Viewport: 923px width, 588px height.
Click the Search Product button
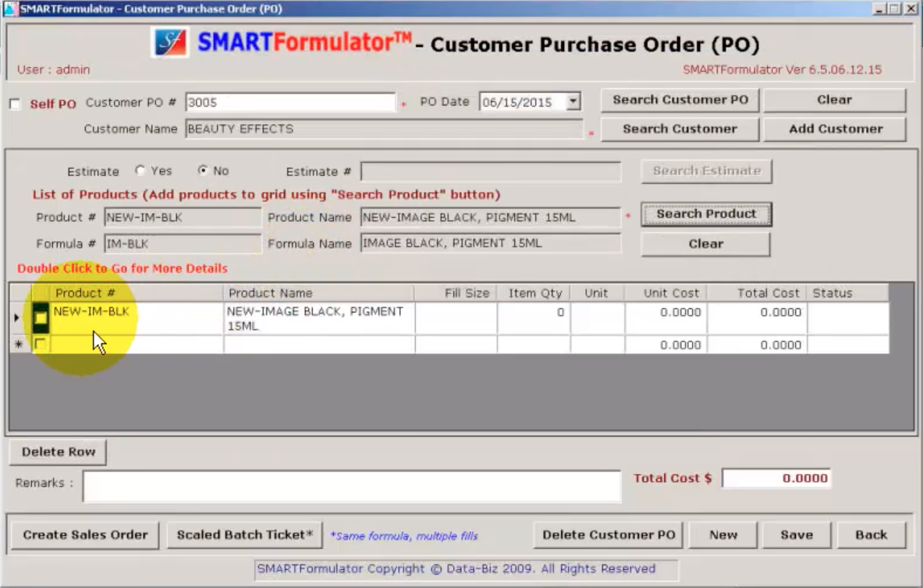coord(706,214)
